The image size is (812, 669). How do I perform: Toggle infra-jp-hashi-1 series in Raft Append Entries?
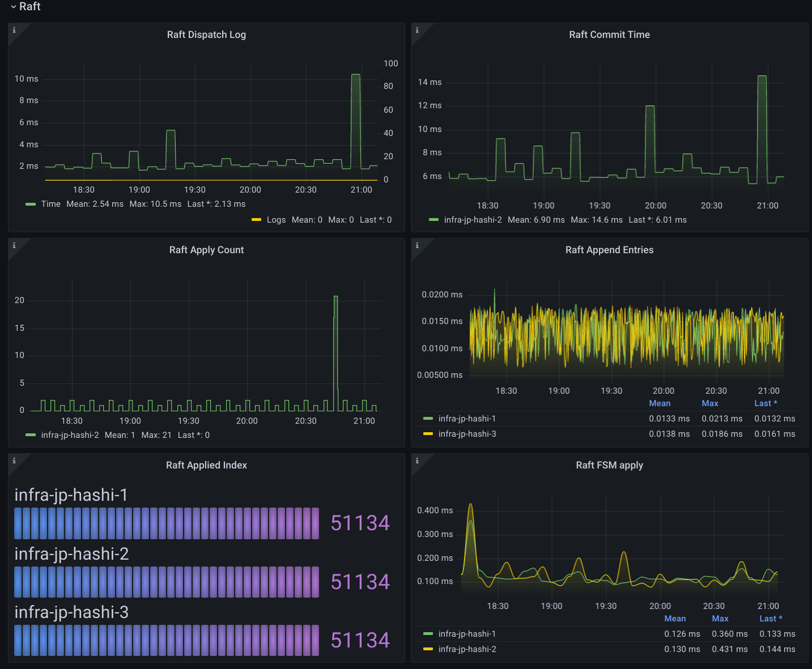pyautogui.click(x=467, y=419)
